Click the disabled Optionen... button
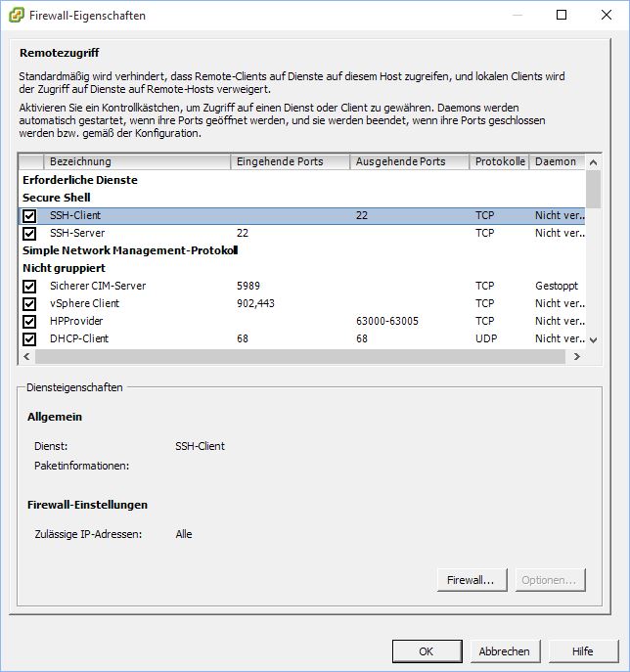630x672 pixels. pos(550,580)
